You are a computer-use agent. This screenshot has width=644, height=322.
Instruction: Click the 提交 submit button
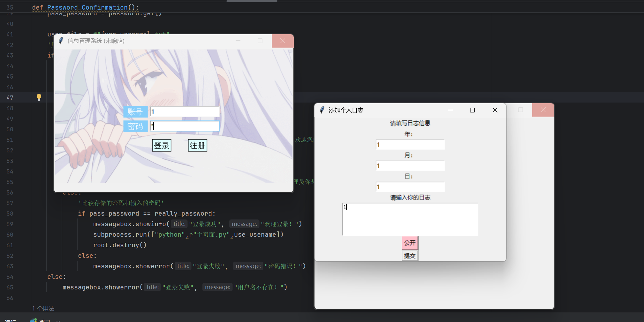pyautogui.click(x=410, y=256)
